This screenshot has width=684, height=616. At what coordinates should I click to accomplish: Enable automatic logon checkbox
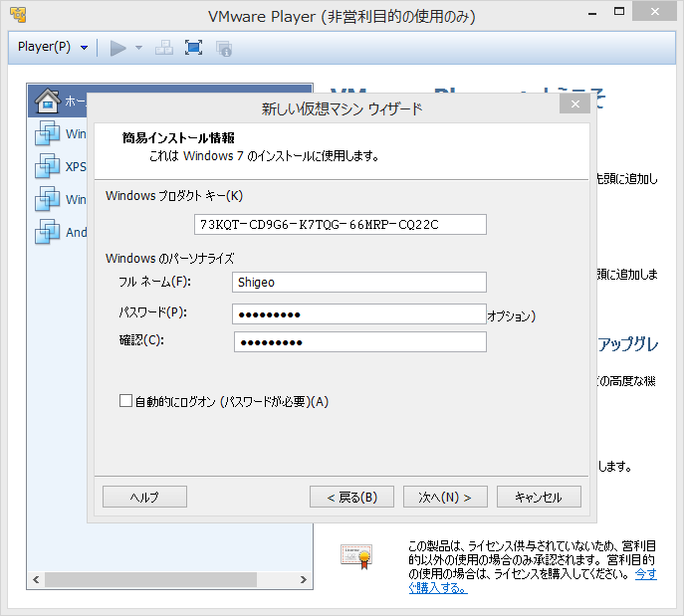click(x=125, y=401)
